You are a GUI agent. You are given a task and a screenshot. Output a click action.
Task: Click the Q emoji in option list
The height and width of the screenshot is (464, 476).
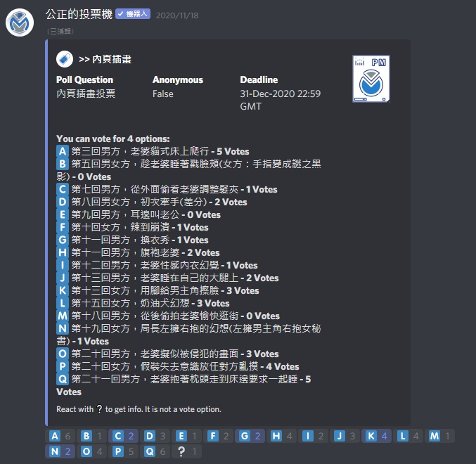(x=63, y=379)
